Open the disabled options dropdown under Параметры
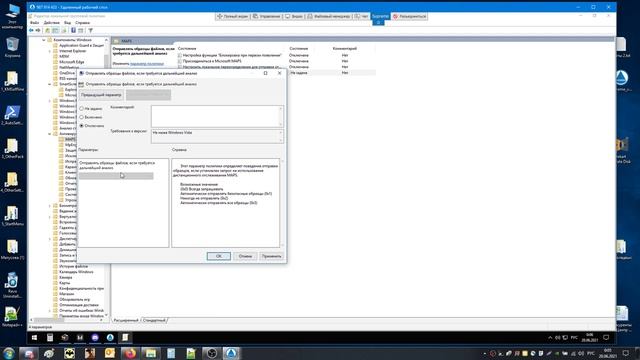Viewport: 640px width, 360px height. coord(116,176)
